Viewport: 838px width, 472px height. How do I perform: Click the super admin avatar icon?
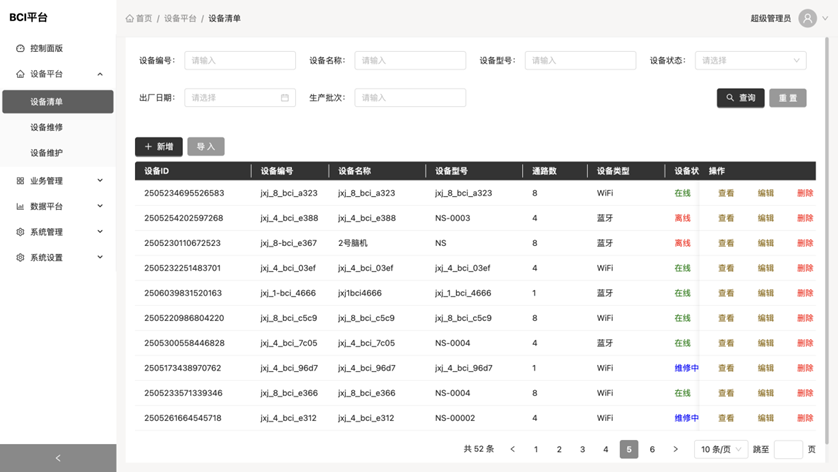pyautogui.click(x=807, y=18)
